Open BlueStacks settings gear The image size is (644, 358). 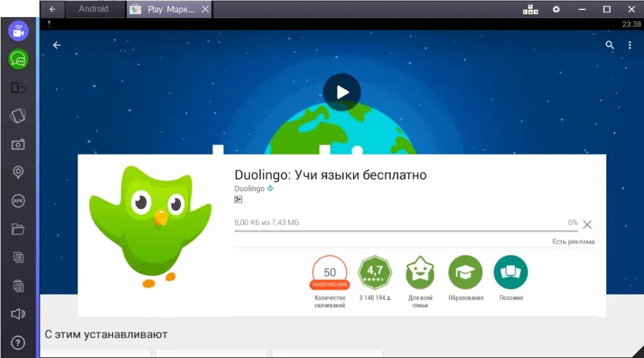(556, 9)
